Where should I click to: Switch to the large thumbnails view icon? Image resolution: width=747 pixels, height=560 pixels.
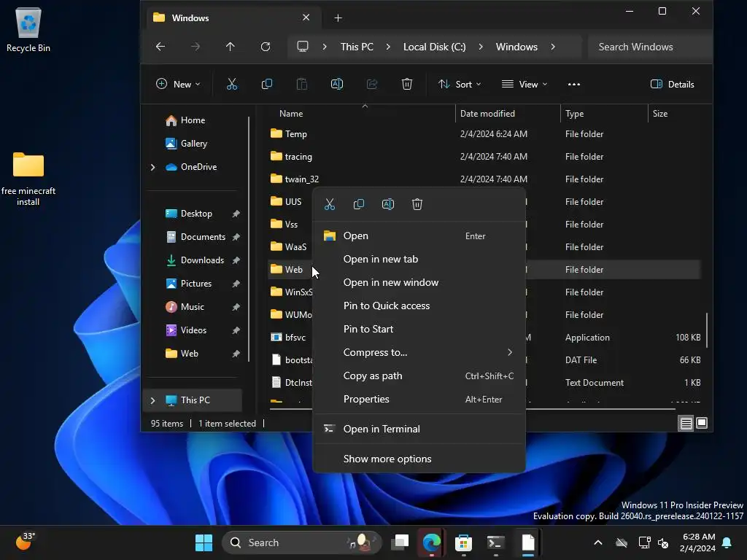[x=702, y=423]
